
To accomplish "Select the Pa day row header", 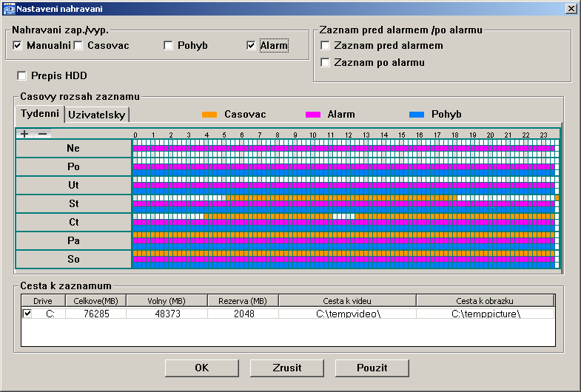I will pyautogui.click(x=73, y=240).
